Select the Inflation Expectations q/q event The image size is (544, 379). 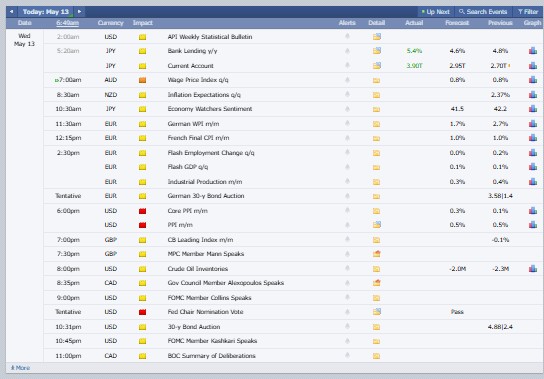pos(204,95)
